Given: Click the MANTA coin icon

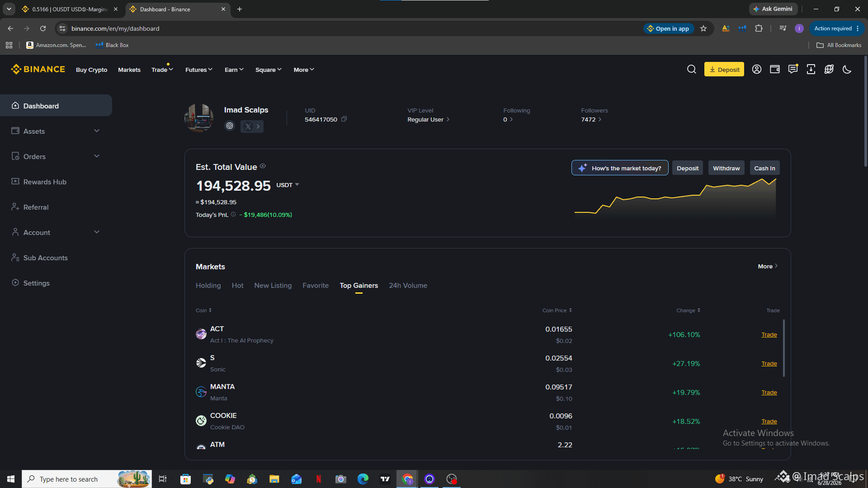Looking at the screenshot, I should point(201,392).
